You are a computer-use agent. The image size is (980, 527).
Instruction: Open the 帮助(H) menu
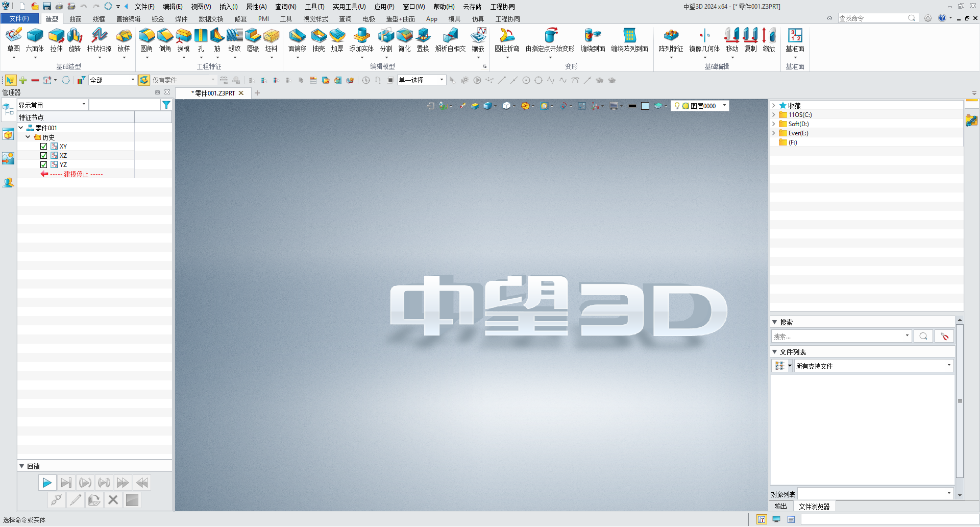(444, 7)
